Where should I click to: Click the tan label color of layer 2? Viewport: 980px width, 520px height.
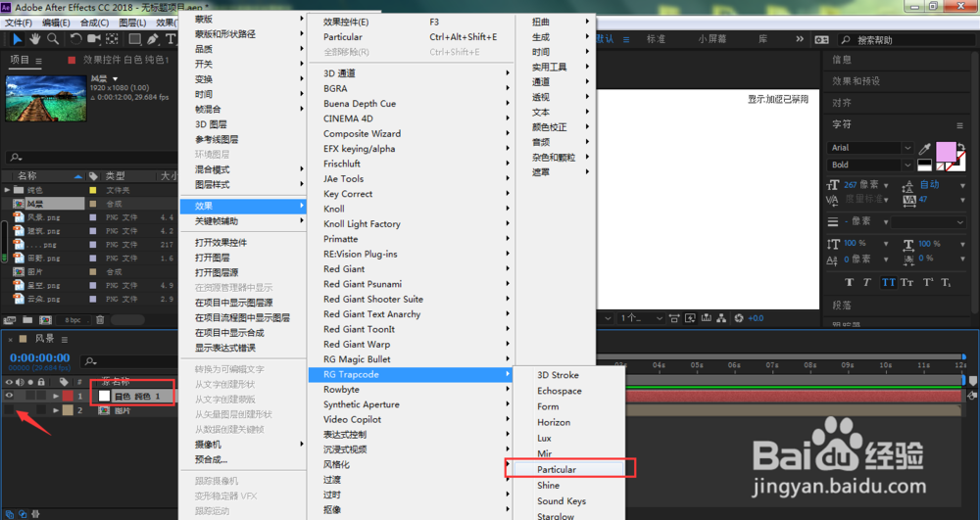point(68,410)
